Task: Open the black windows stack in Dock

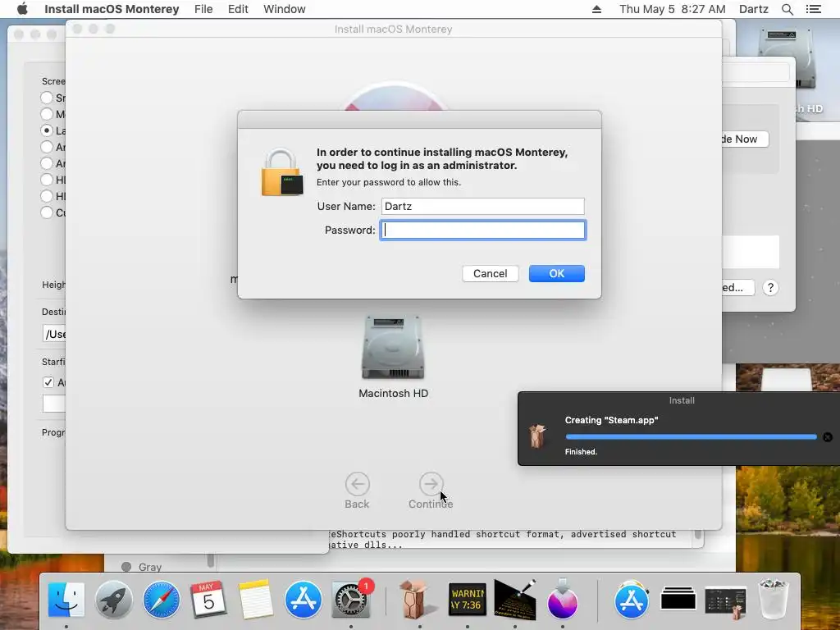Action: click(x=678, y=600)
